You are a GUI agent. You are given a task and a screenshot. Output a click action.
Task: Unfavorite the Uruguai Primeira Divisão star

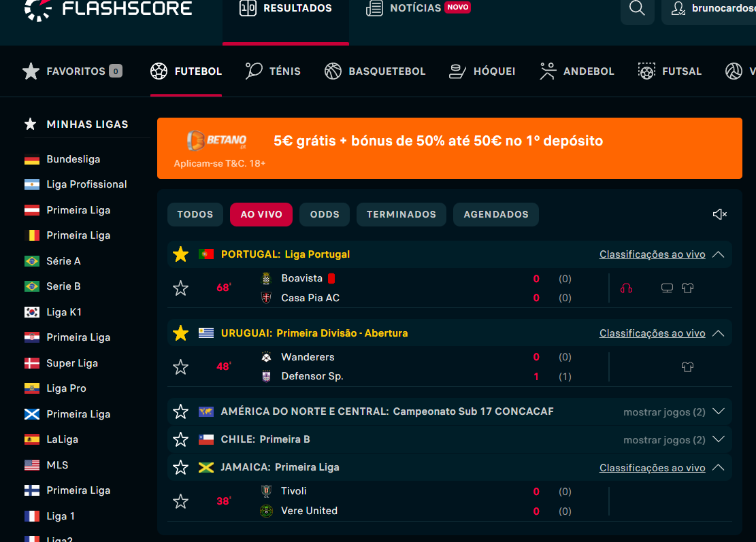coord(181,333)
